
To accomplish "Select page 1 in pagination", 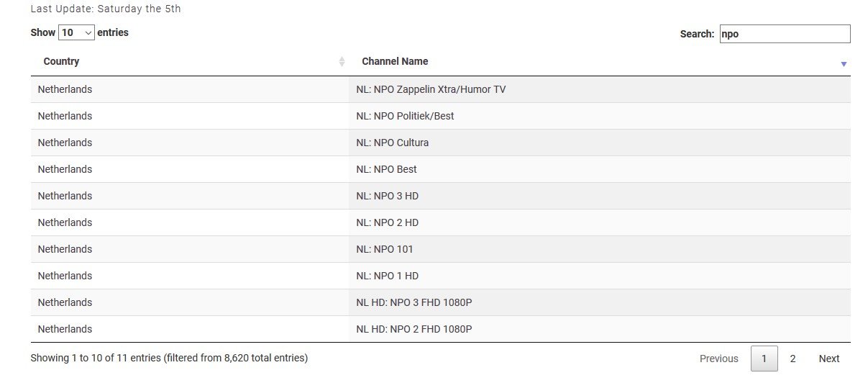I will coord(764,359).
